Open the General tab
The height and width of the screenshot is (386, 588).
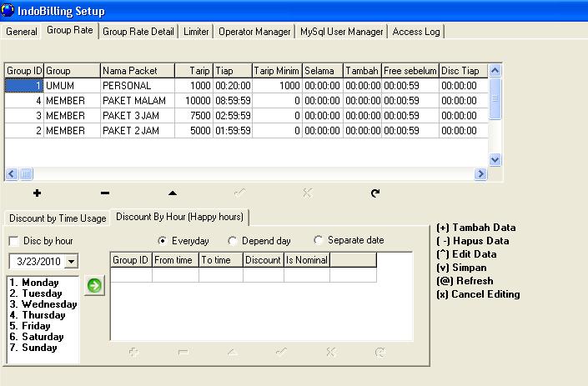tap(22, 32)
